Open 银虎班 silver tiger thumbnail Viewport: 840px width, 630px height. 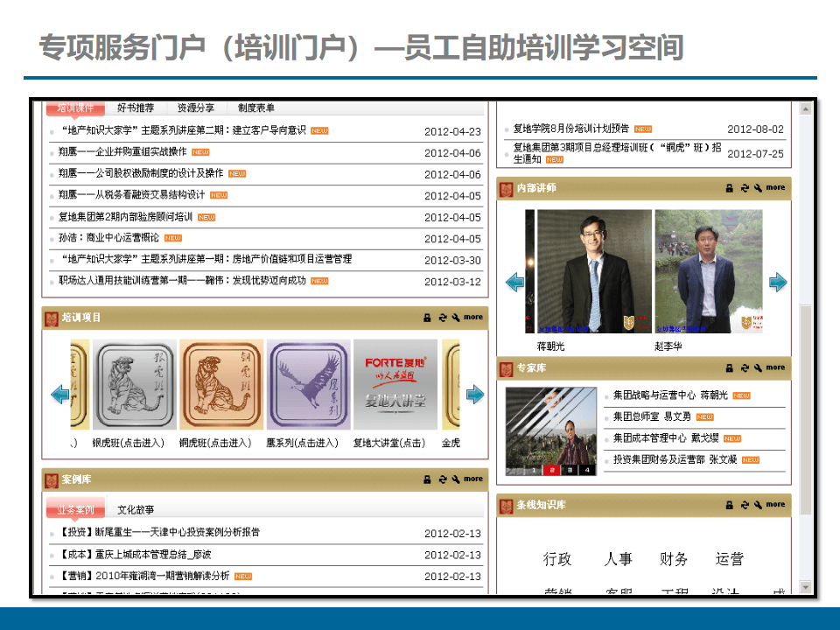135,384
